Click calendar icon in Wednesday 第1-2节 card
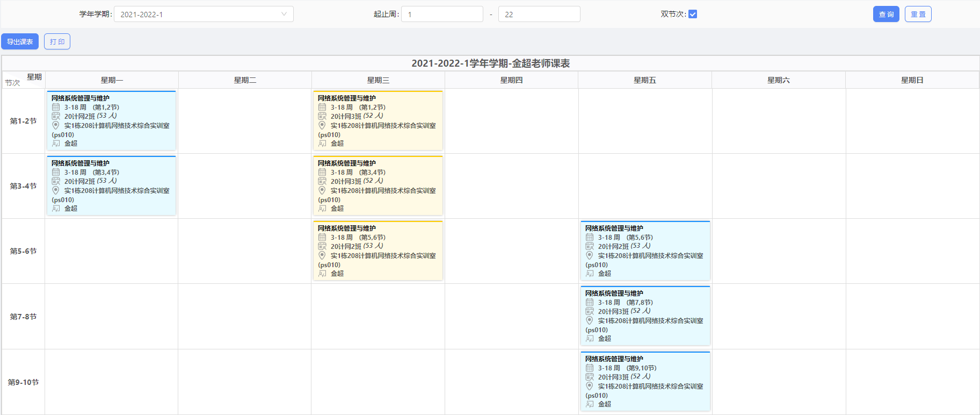 pyautogui.click(x=322, y=107)
